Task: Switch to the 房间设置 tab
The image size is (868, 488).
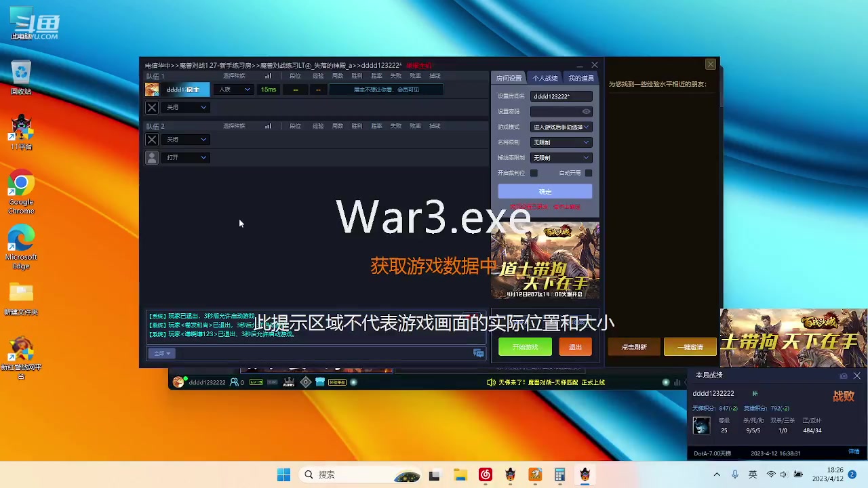Action: point(509,78)
